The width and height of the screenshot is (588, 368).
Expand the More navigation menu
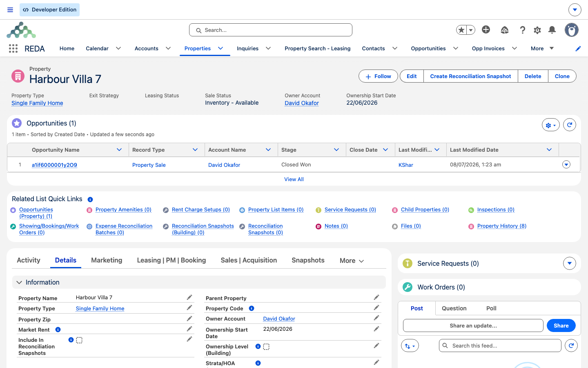tap(542, 48)
